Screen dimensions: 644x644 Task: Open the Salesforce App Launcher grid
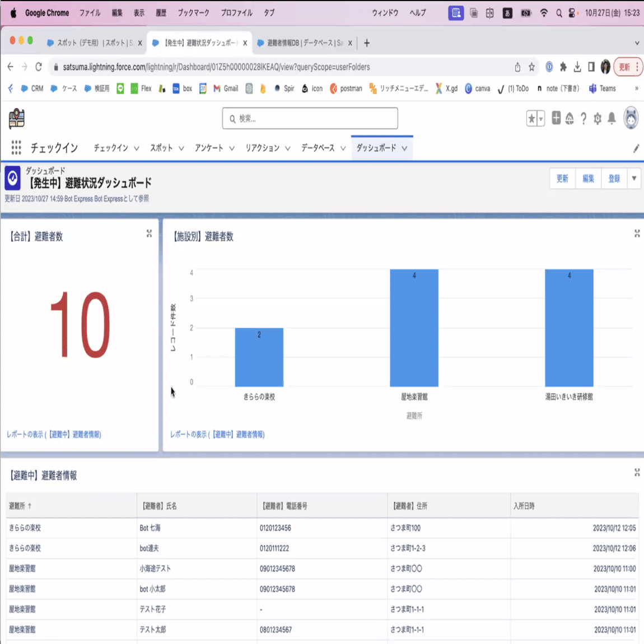[x=16, y=147]
